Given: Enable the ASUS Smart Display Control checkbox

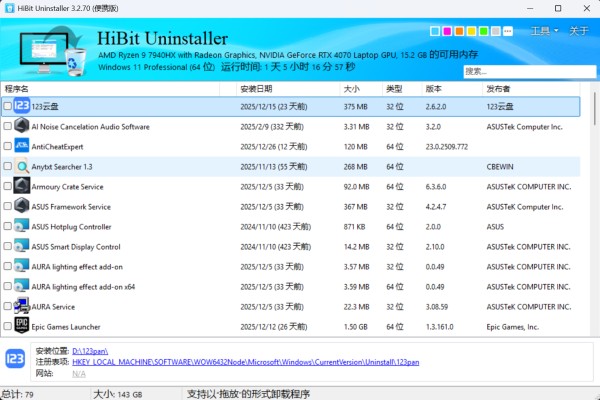Looking at the screenshot, I should tap(8, 246).
